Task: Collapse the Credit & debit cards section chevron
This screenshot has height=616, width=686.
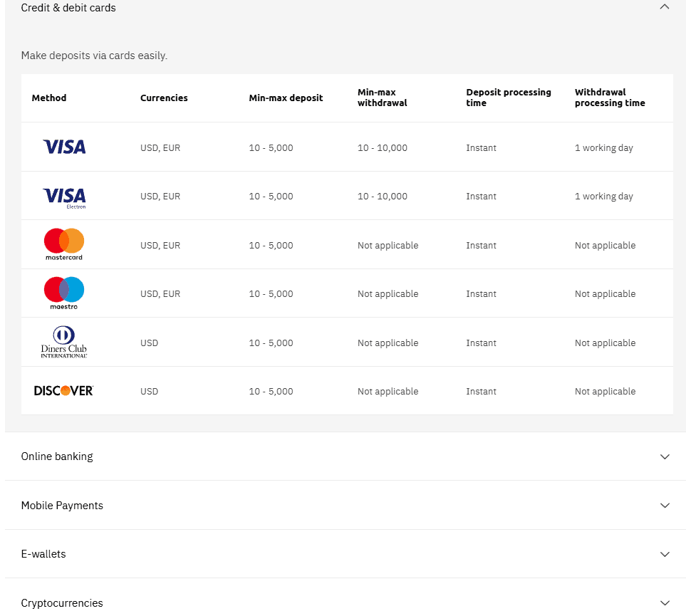Action: pyautogui.click(x=665, y=6)
